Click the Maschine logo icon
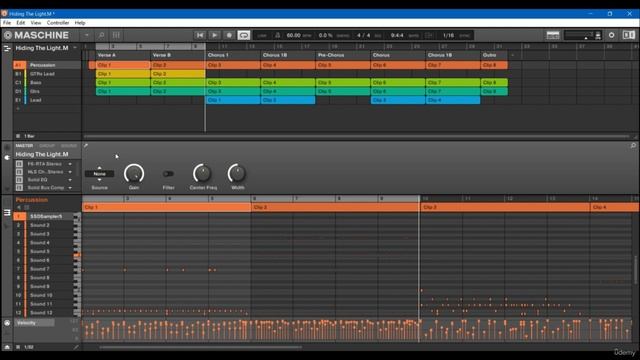The height and width of the screenshot is (360, 640). pos(8,36)
